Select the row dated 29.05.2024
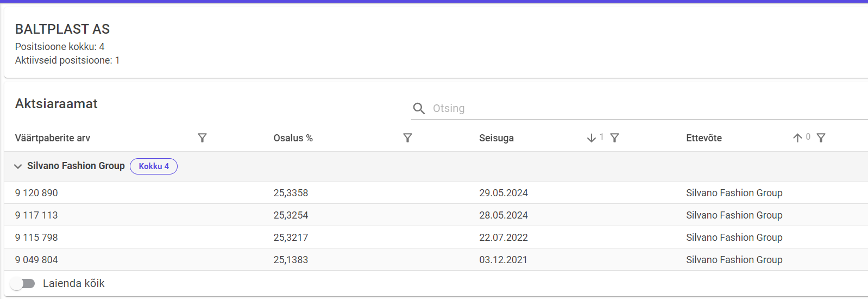Image resolution: width=868 pixels, height=299 pixels. click(x=504, y=193)
